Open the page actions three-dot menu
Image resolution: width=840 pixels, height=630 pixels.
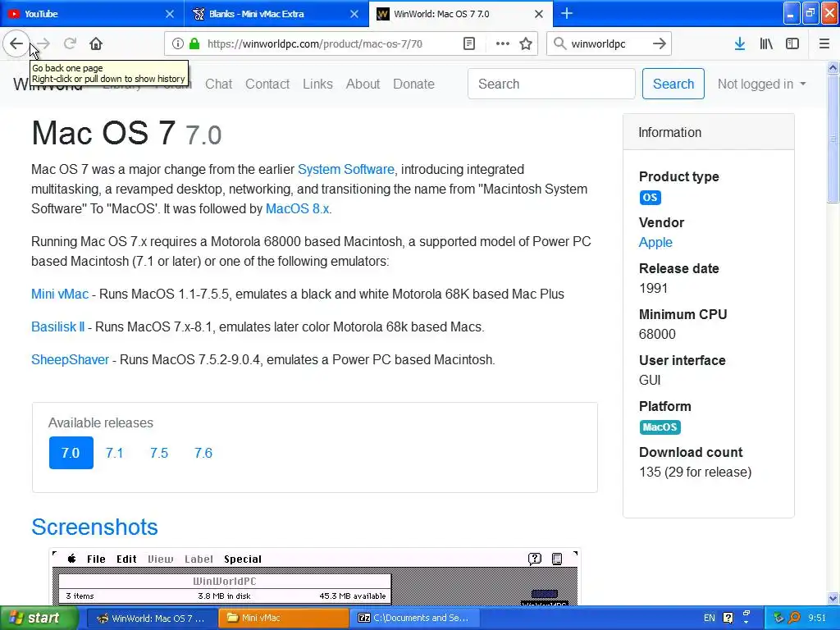[x=503, y=44]
